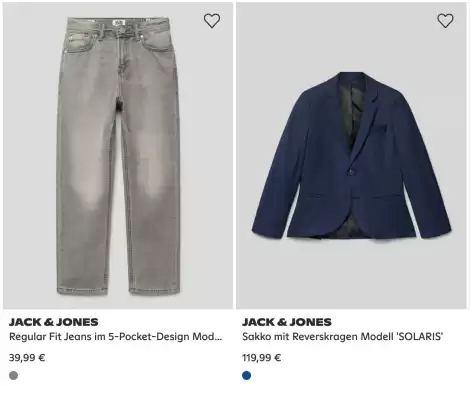Open 'Sakko mit Reverskragen Modell SOLARIS' link
Viewport: 470px width, 400px height.
[343, 337]
